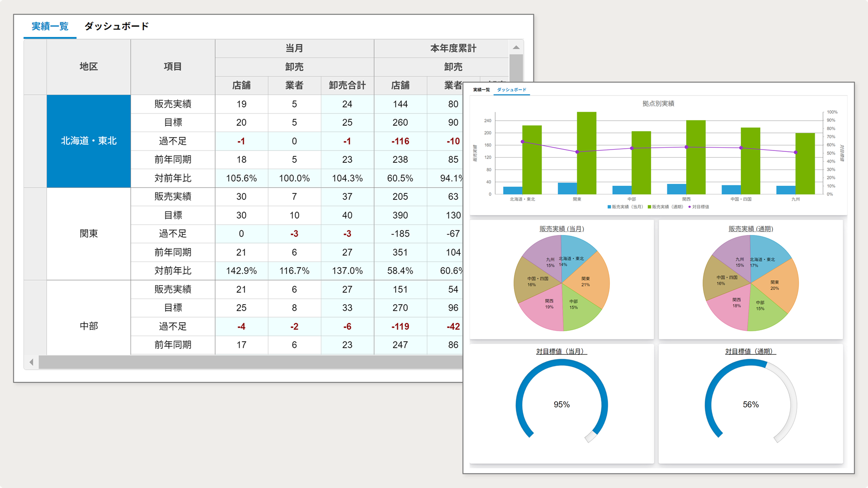The width and height of the screenshot is (868, 488).
Task: Click the -119 cell in 中部 過不足 row
Action: pyautogui.click(x=400, y=327)
